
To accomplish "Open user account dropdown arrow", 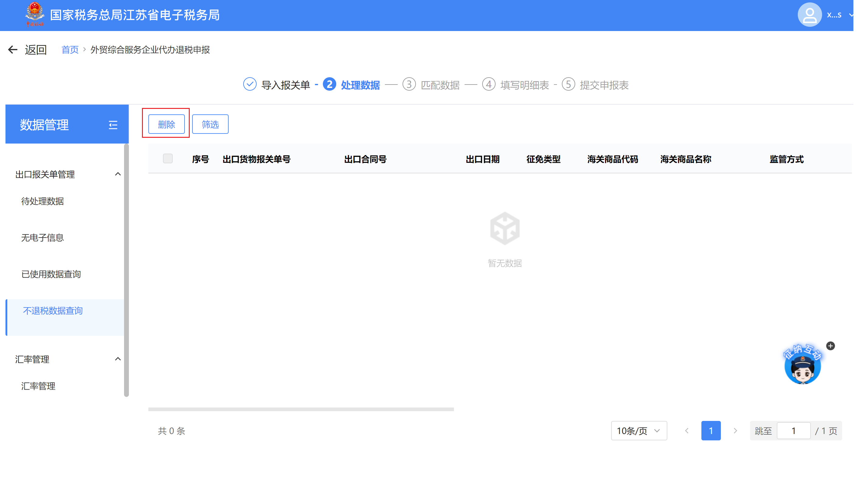I will coord(850,15).
